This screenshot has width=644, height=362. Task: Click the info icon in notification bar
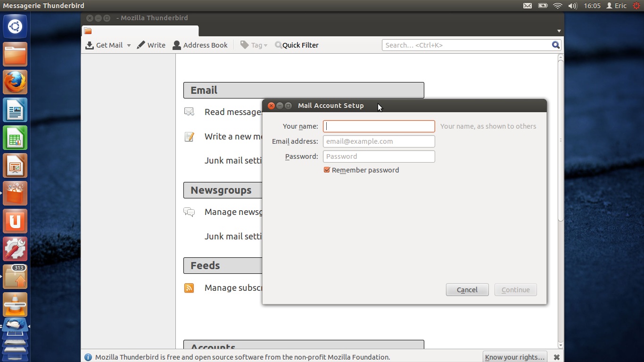[x=88, y=357]
